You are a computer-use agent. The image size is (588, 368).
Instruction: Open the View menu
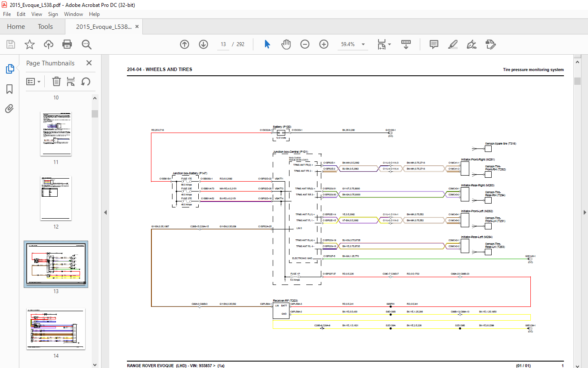click(x=37, y=14)
